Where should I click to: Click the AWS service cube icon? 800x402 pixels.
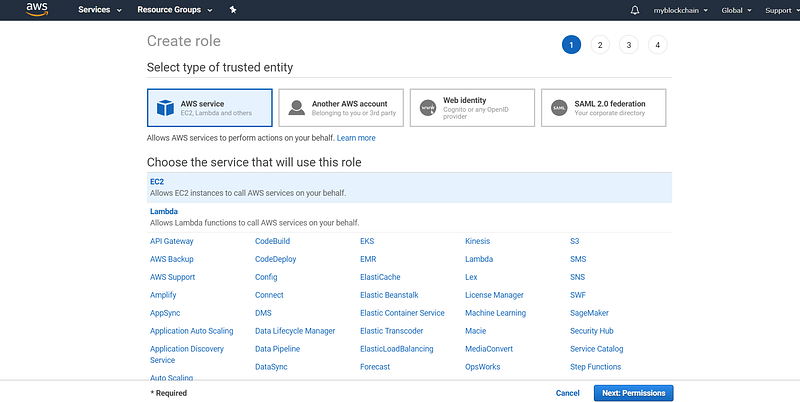coord(165,108)
